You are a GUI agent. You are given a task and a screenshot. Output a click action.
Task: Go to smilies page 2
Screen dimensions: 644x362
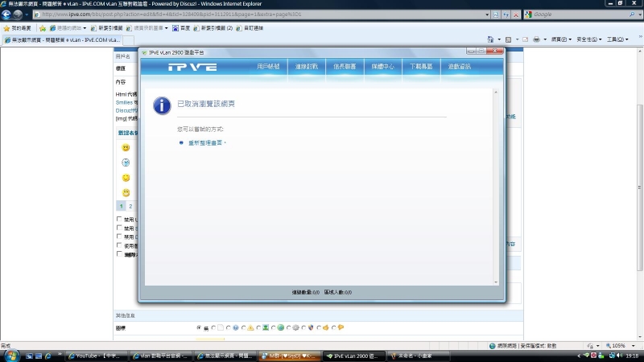pyautogui.click(x=130, y=207)
